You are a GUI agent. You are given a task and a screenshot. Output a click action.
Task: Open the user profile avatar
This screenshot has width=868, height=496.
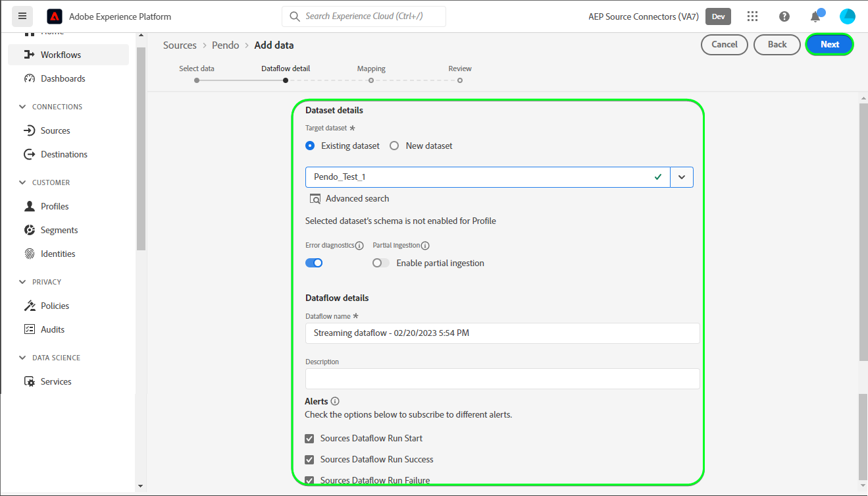click(848, 16)
